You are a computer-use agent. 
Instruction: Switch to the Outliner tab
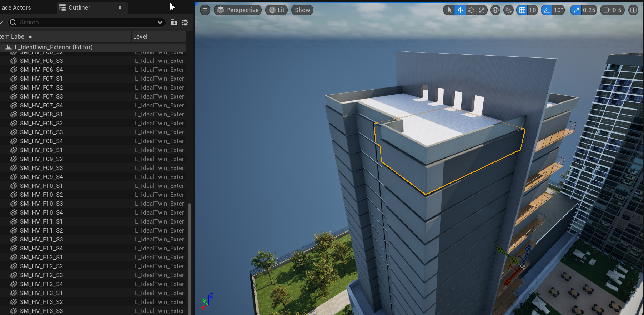79,7
